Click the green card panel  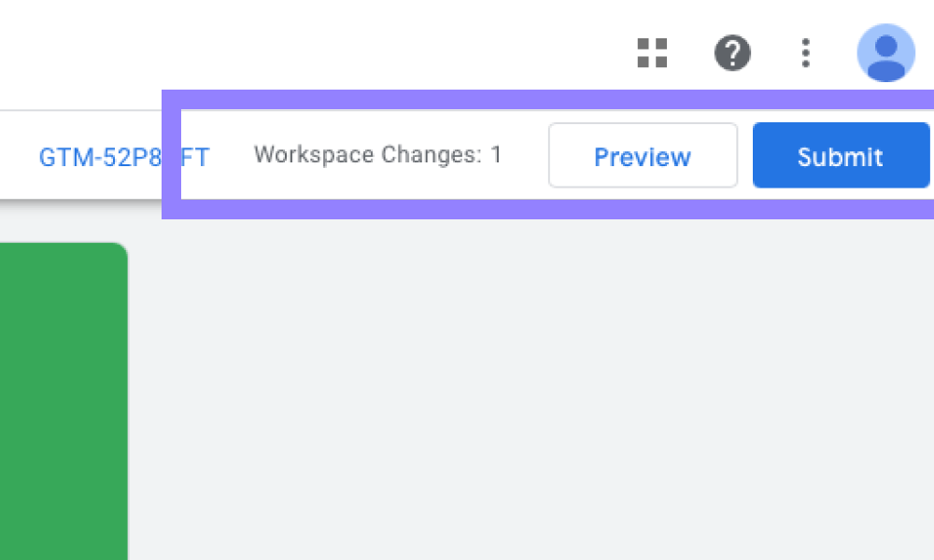[x=63, y=401]
